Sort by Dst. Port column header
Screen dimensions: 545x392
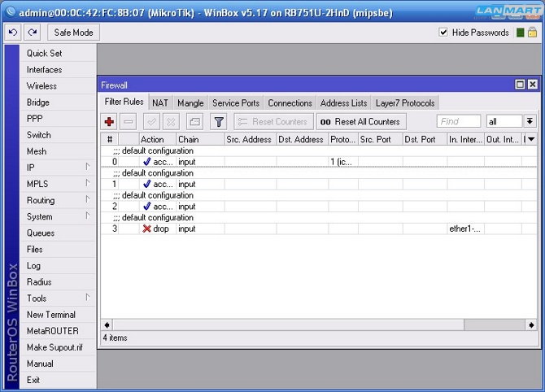pyautogui.click(x=425, y=139)
